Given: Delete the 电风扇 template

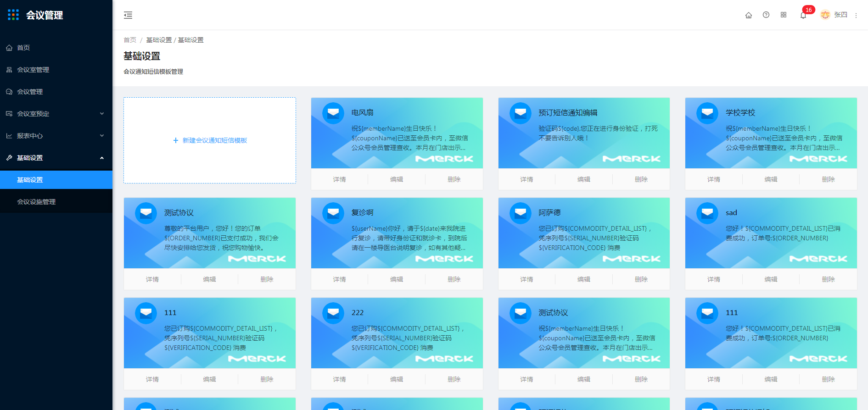Looking at the screenshot, I should click(454, 179).
